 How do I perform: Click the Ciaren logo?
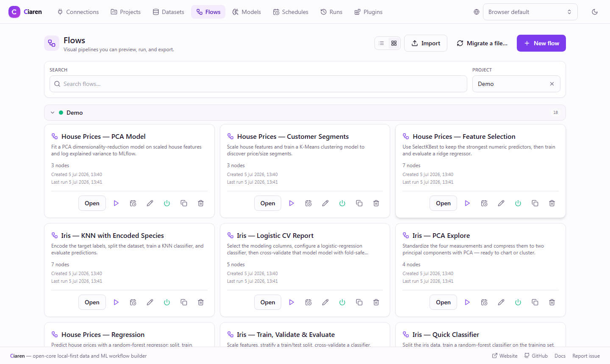[25, 12]
